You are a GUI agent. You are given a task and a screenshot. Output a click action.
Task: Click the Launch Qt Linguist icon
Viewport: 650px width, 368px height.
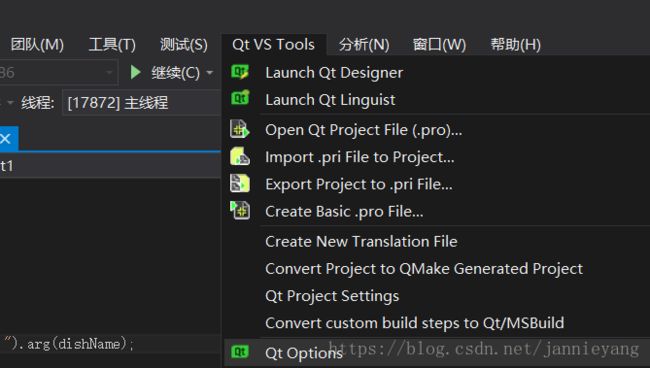pos(240,98)
